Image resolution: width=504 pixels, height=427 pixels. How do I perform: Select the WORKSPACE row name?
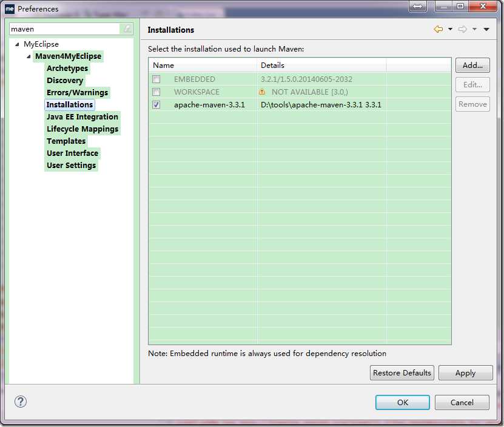(197, 92)
